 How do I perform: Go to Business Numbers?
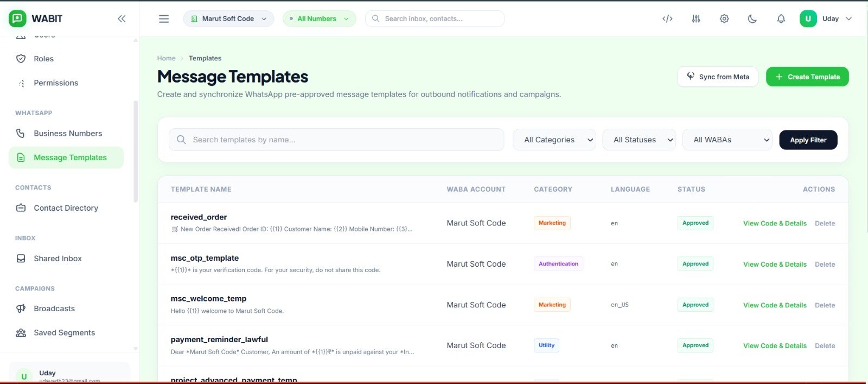click(x=66, y=133)
